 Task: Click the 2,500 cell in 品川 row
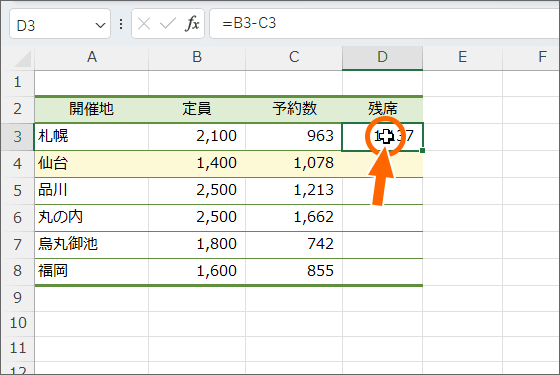[x=197, y=191]
